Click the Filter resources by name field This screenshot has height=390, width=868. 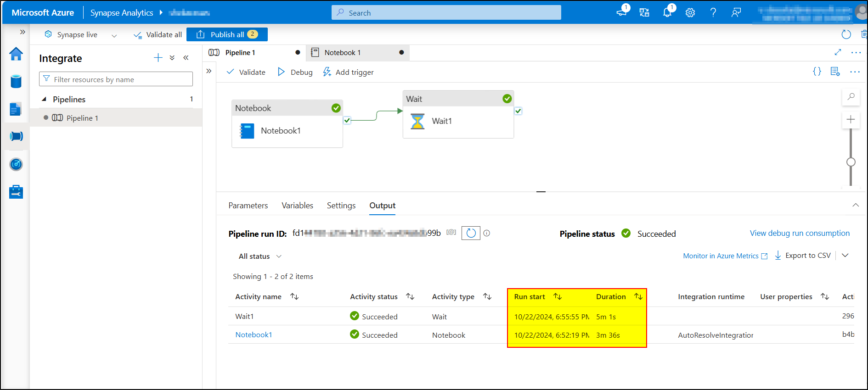(x=116, y=79)
